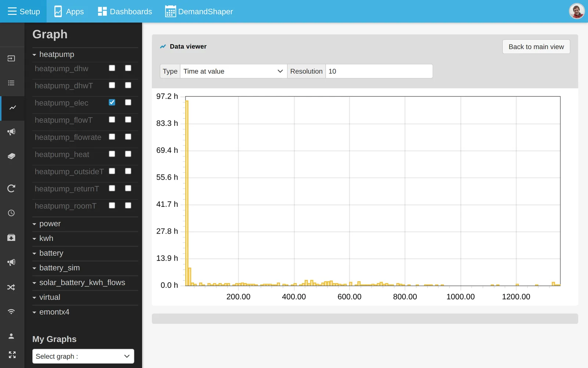Image resolution: width=588 pixels, height=368 pixels.
Task: Open the DemandShaper menu item
Action: point(199,11)
